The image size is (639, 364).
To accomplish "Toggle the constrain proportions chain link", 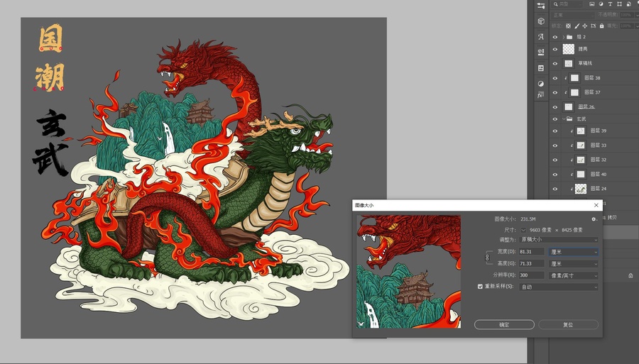I will click(487, 258).
